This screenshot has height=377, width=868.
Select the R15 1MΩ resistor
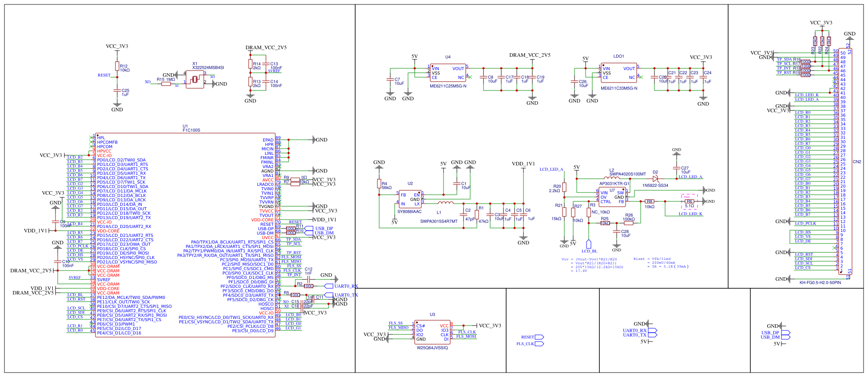[166, 84]
